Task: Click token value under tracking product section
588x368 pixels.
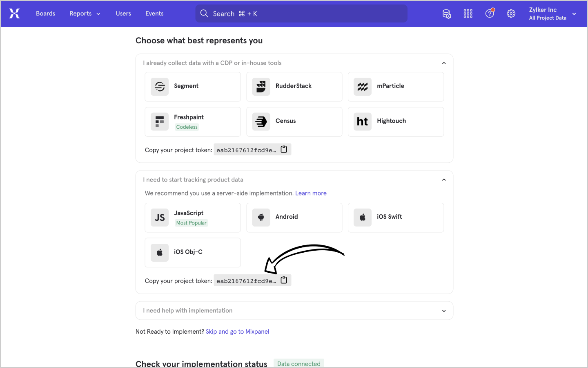Action: point(246,281)
